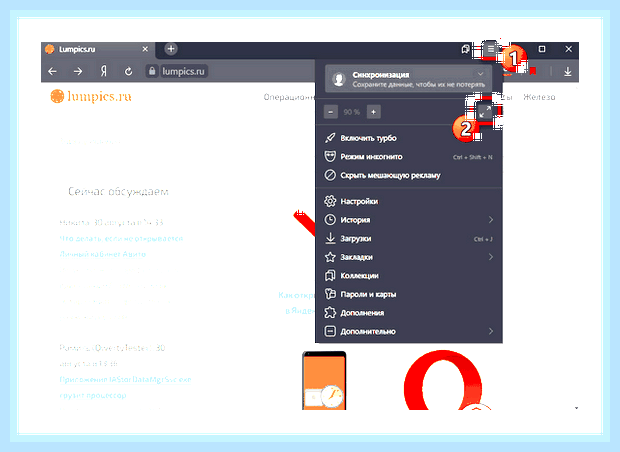Expand the Синхронизация panel chevron
The image size is (620, 452).
(x=480, y=74)
